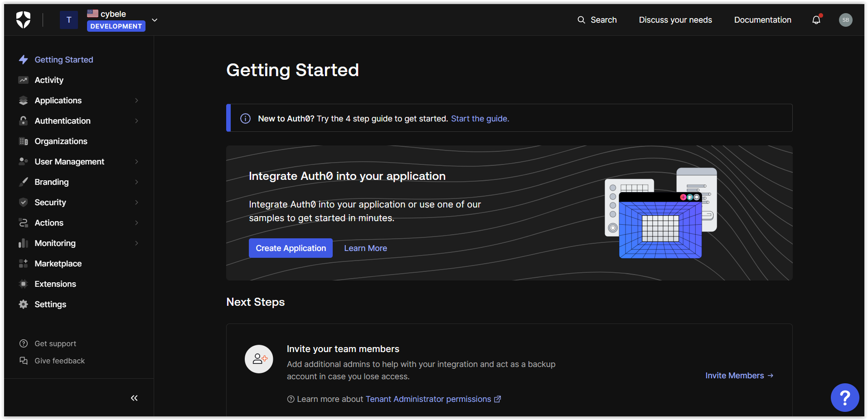Screen dimensions: 868x420
Task: Click the Get support question icon
Action: point(24,343)
